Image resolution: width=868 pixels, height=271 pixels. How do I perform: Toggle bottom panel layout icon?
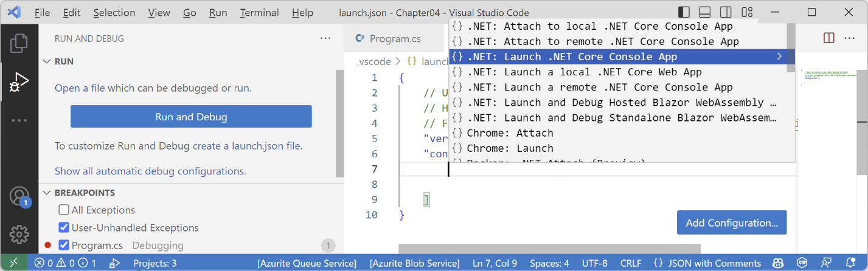point(704,12)
